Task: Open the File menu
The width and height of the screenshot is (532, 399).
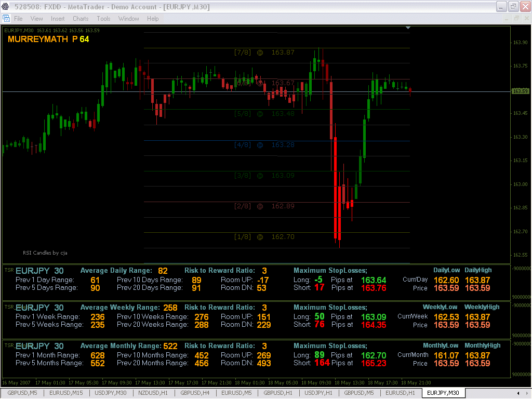Action: (18, 18)
